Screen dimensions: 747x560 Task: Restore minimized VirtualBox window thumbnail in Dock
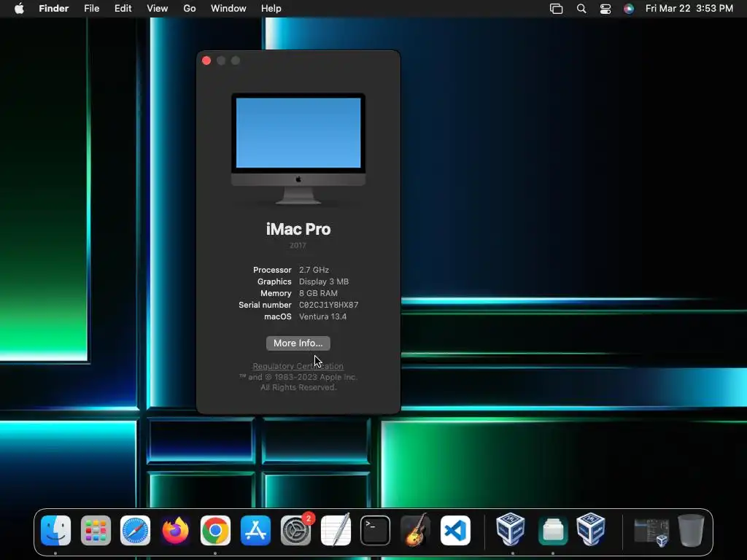651,532
